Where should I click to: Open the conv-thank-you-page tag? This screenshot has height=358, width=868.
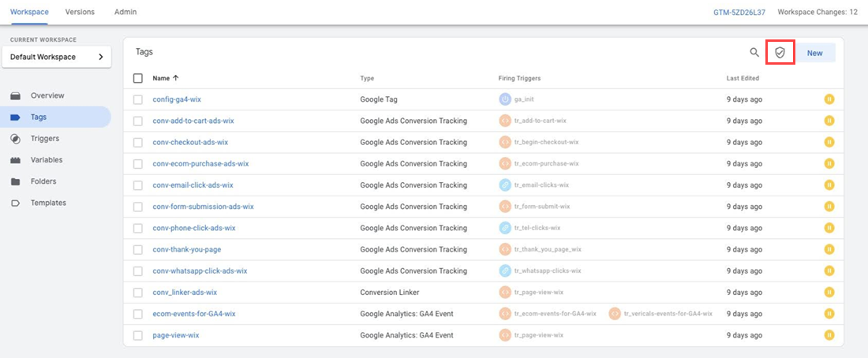pyautogui.click(x=186, y=249)
